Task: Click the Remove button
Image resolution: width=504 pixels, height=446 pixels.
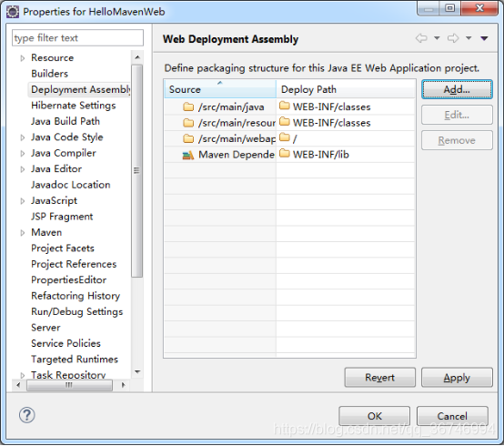Action: coord(457,140)
